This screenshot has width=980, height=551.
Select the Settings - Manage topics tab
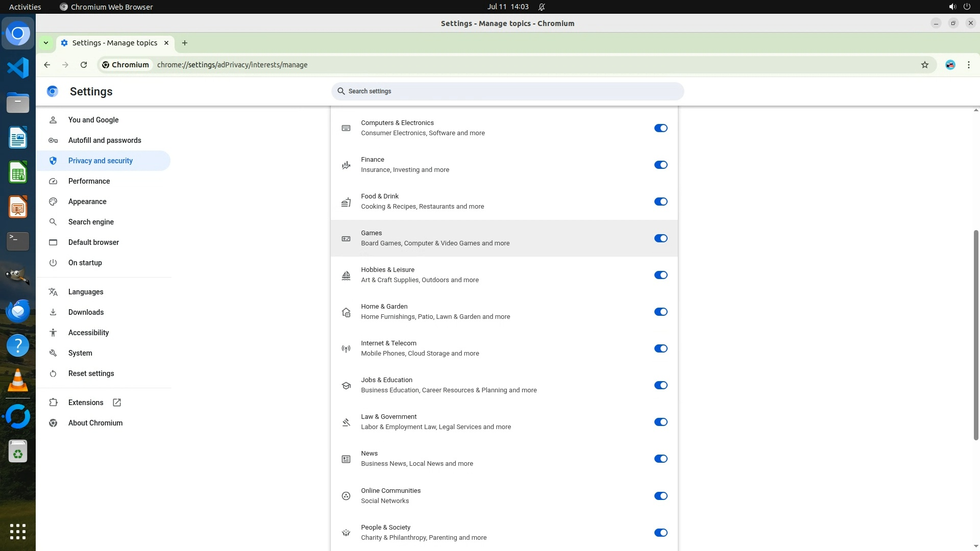coord(114,43)
